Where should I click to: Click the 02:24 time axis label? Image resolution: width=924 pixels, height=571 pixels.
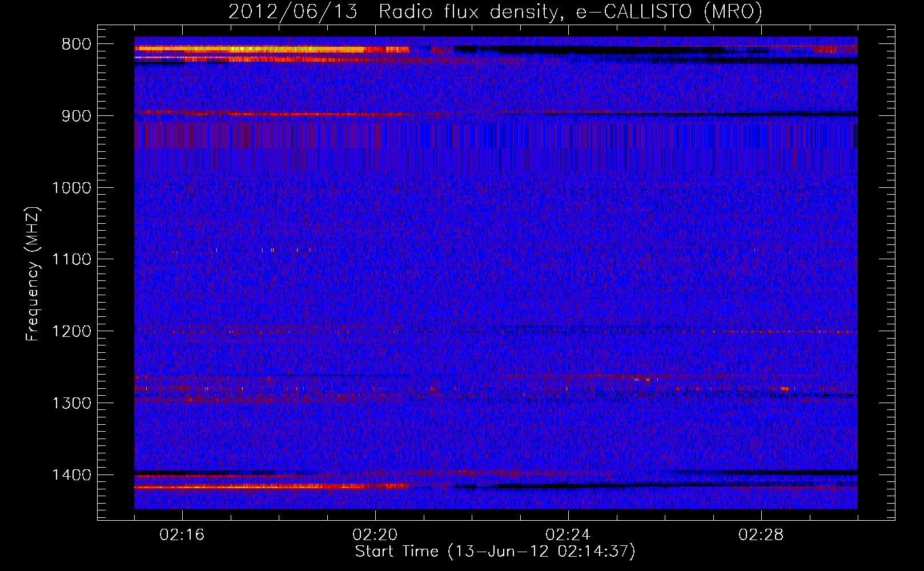coord(568,535)
